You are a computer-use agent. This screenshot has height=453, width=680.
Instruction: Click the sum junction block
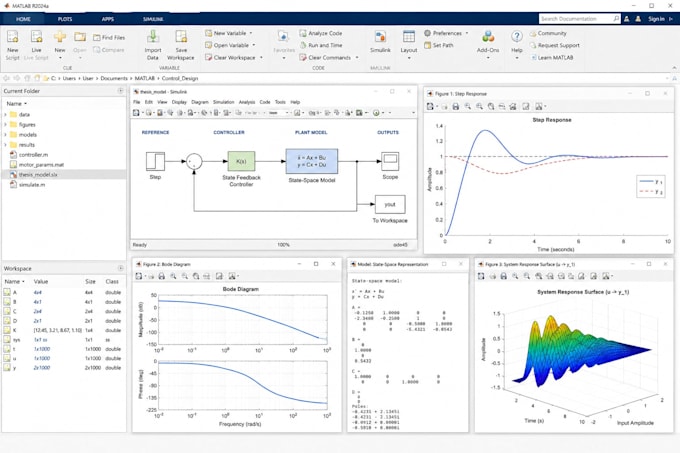tap(194, 161)
